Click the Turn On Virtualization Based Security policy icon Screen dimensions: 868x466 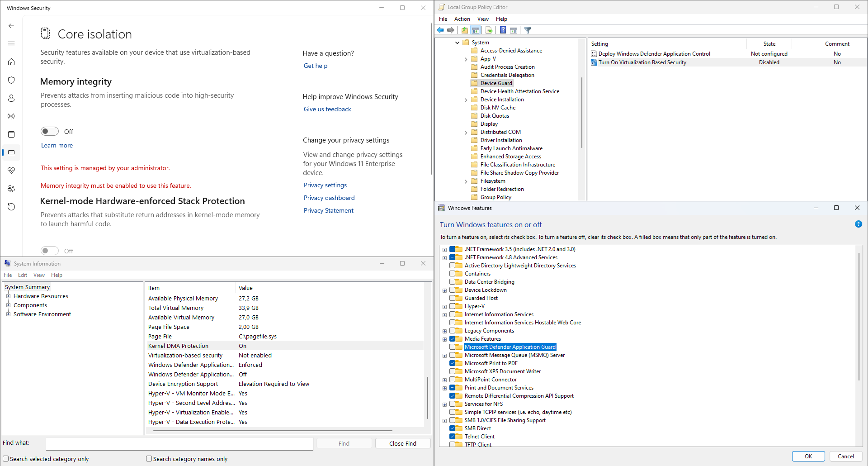[594, 62]
